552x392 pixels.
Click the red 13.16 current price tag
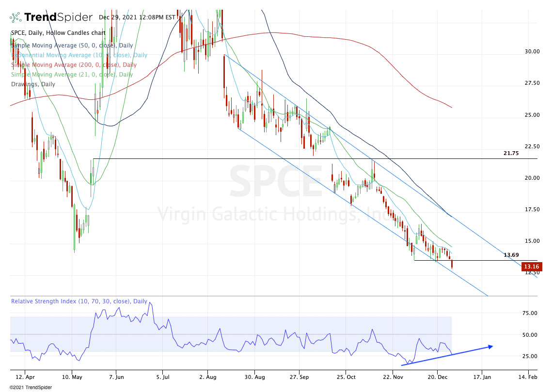[x=532, y=267]
